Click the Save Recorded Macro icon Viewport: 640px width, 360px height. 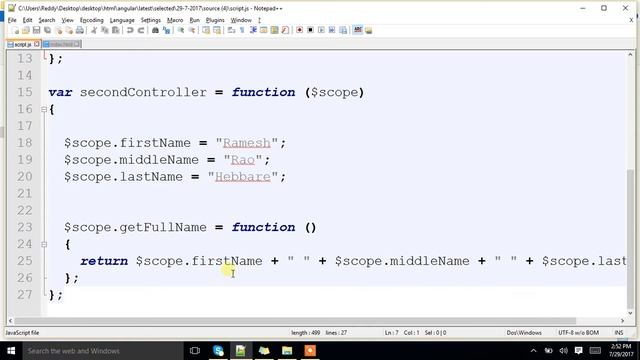coord(343,30)
